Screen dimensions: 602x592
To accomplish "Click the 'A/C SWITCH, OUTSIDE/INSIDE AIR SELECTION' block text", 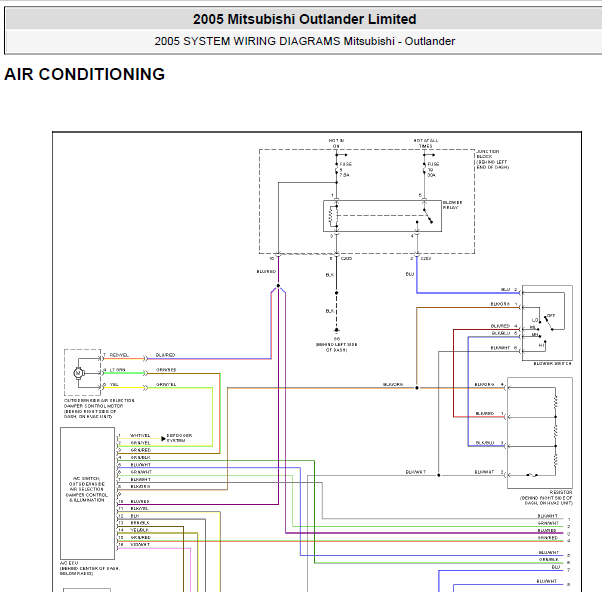I will [x=86, y=489].
